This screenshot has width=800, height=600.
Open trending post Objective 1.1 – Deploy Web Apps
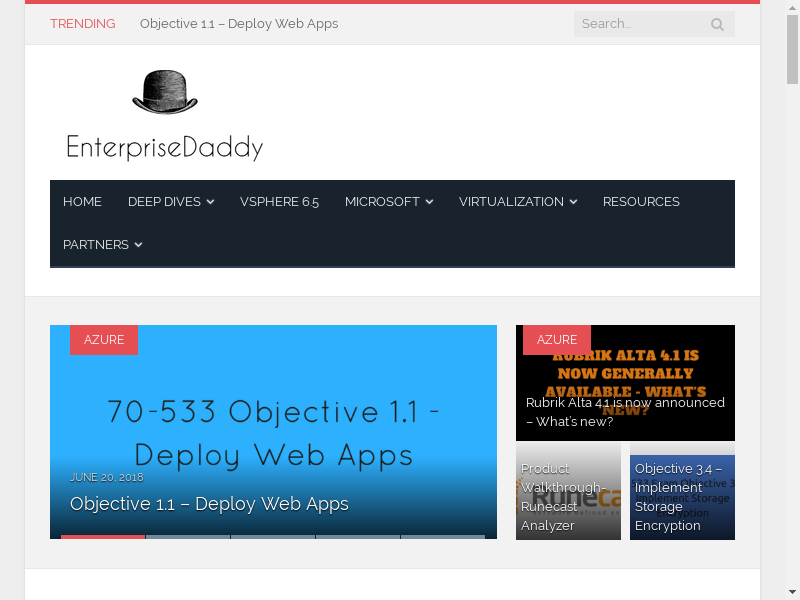click(x=239, y=24)
